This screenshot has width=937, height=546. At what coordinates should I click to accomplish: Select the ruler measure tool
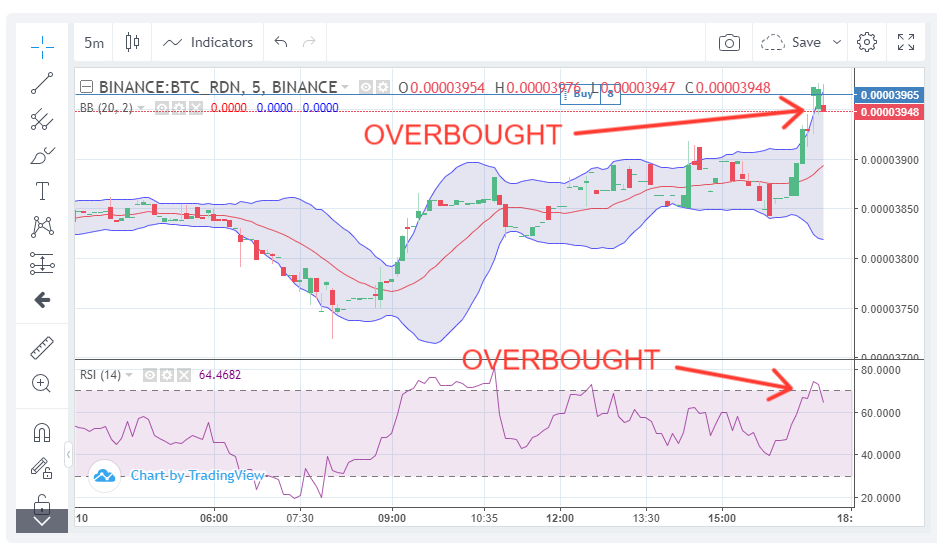(x=42, y=348)
